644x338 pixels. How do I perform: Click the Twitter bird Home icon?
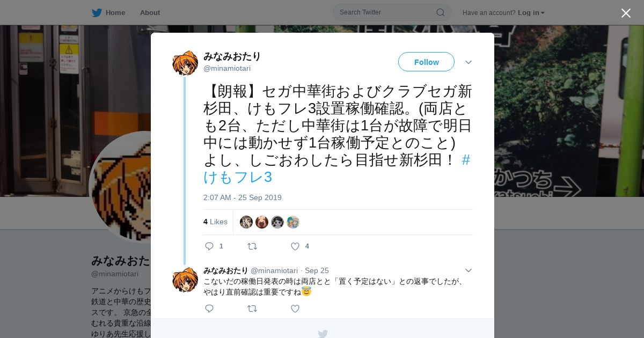point(97,12)
